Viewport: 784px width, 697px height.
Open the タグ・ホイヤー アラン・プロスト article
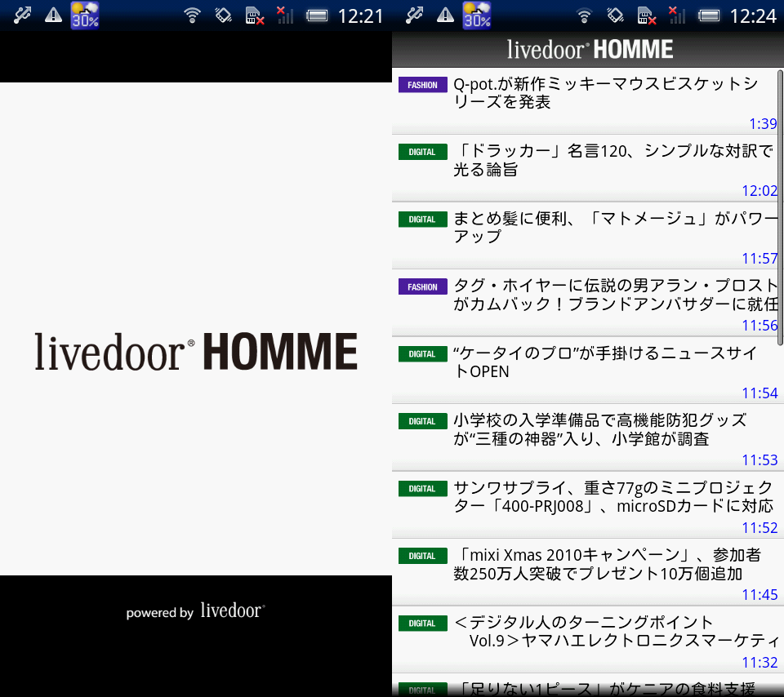588,304
